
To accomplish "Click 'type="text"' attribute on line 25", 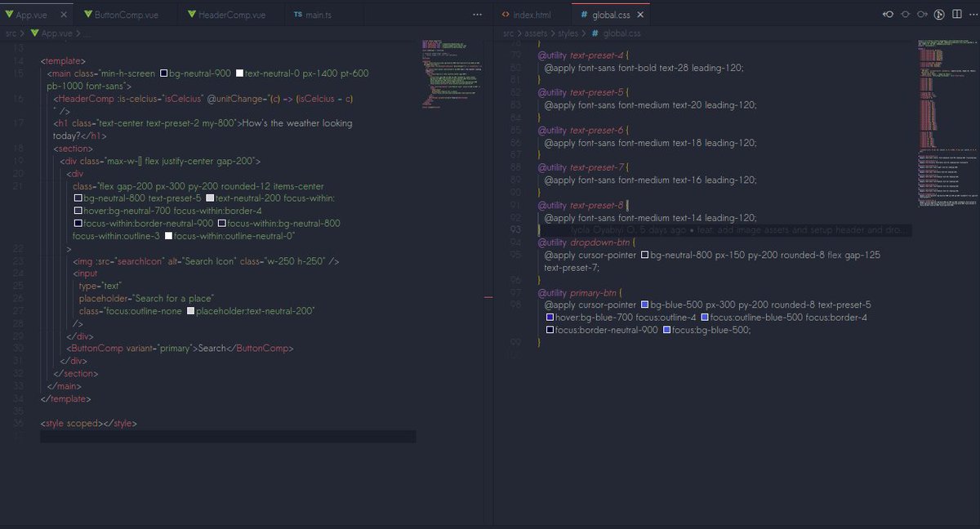I will pyautogui.click(x=100, y=286).
